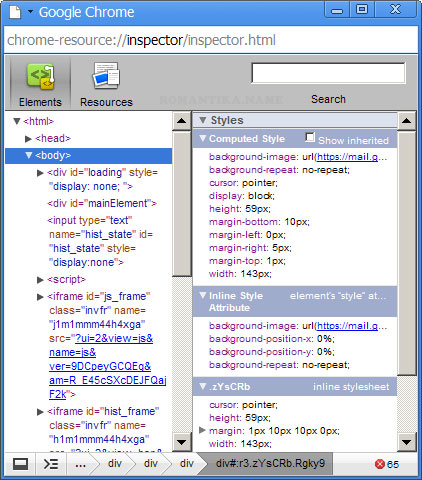This screenshot has width=422, height=480.
Task: Expand the margin shorthand property
Action: click(x=202, y=430)
